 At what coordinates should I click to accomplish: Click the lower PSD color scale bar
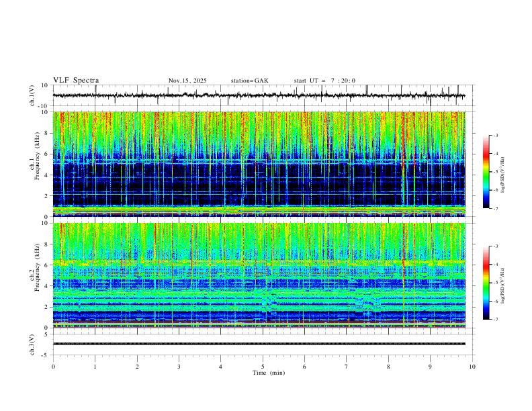(x=486, y=283)
